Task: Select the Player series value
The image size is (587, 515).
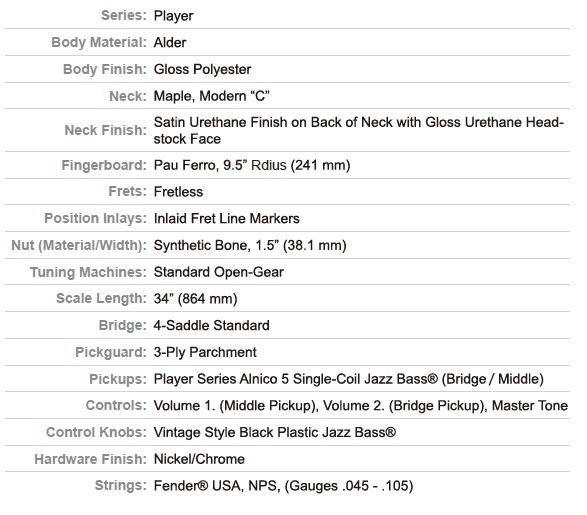Action: tap(173, 16)
